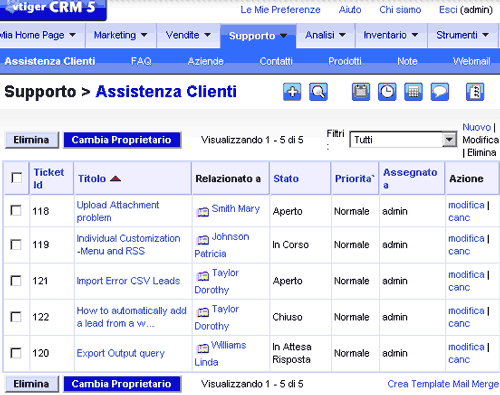This screenshot has width=500, height=395.
Task: Open ticket Individual Customization -Menu and RSS
Action: 128,245
